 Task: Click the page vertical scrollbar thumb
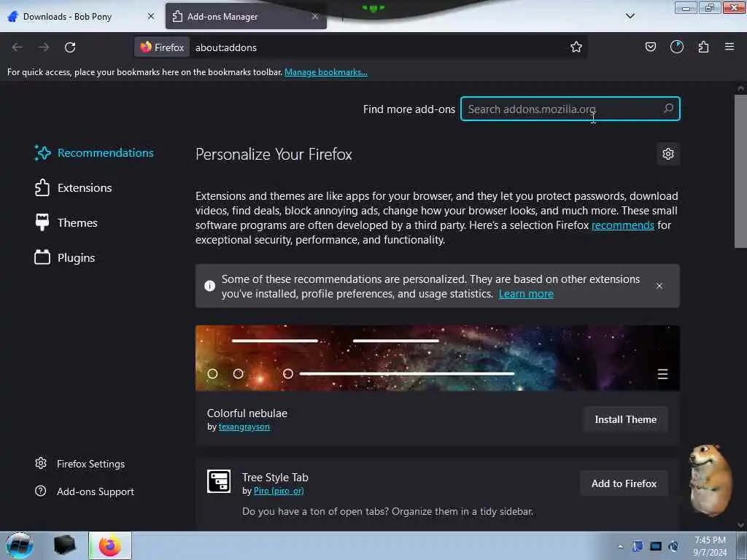pos(740,171)
